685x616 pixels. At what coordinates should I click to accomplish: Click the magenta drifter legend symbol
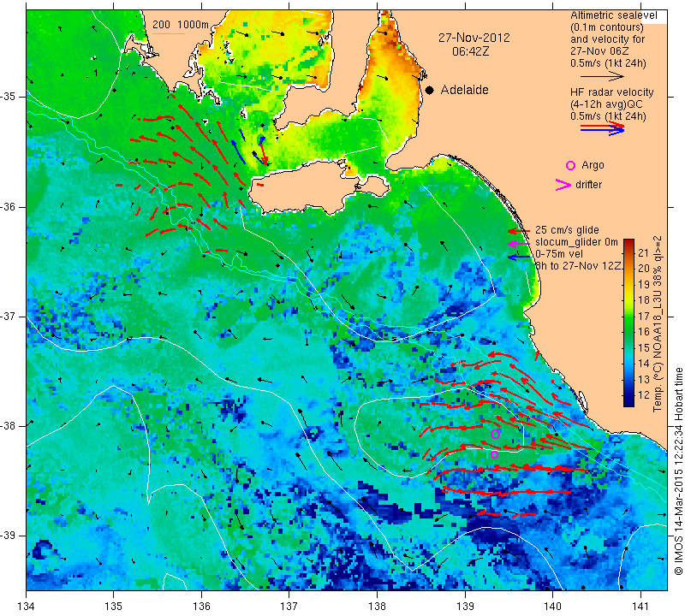click(x=563, y=185)
